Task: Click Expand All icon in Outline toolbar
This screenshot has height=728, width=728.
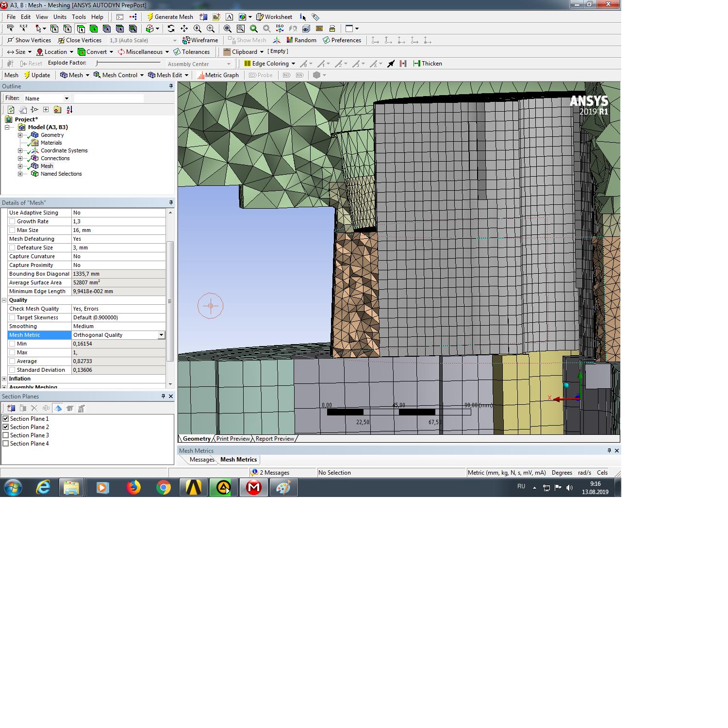Action: click(46, 110)
